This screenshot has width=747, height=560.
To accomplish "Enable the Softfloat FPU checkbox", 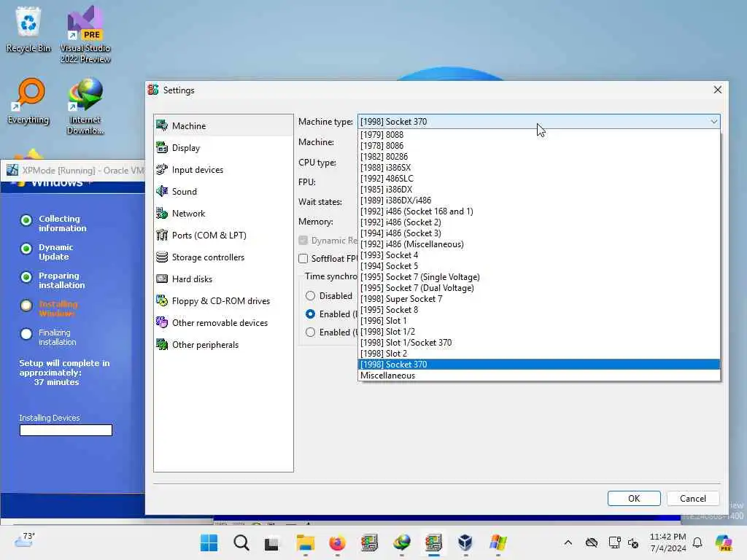I will 303,259.
